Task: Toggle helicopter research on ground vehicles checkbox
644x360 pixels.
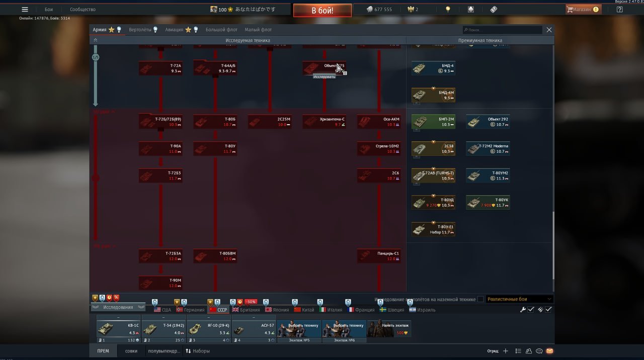Action: 480,299
